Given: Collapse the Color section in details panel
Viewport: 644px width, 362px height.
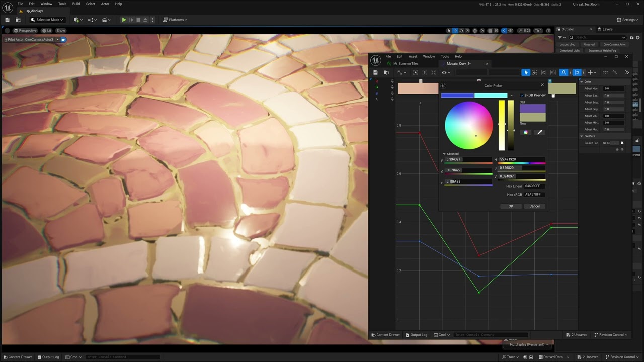Looking at the screenshot, I should (582, 82).
